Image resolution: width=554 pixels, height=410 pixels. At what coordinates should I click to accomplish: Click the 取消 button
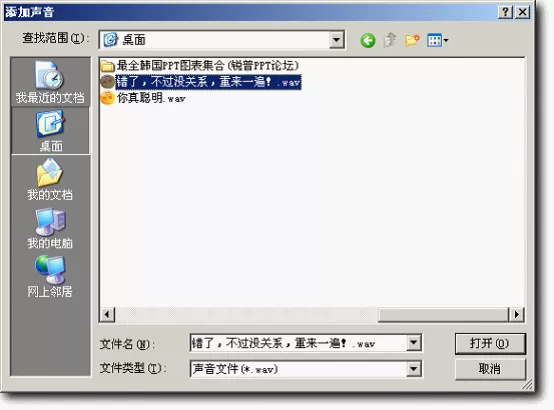tap(490, 369)
